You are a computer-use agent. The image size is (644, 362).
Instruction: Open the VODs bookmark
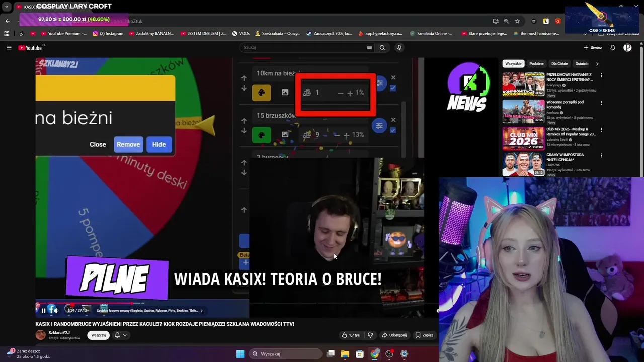(x=240, y=34)
